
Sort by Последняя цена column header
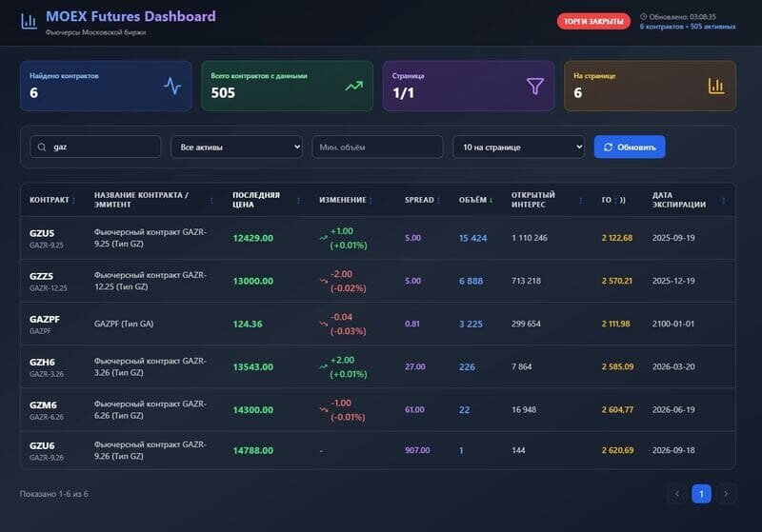267,200
